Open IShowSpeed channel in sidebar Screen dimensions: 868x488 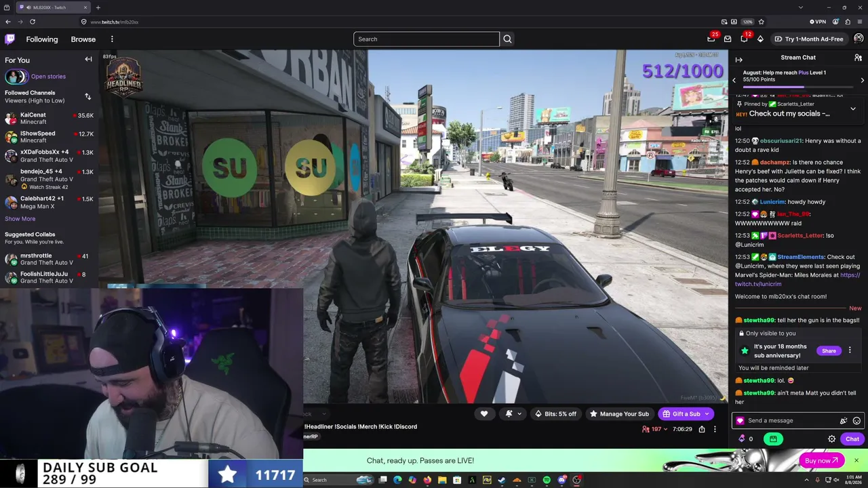coord(49,137)
